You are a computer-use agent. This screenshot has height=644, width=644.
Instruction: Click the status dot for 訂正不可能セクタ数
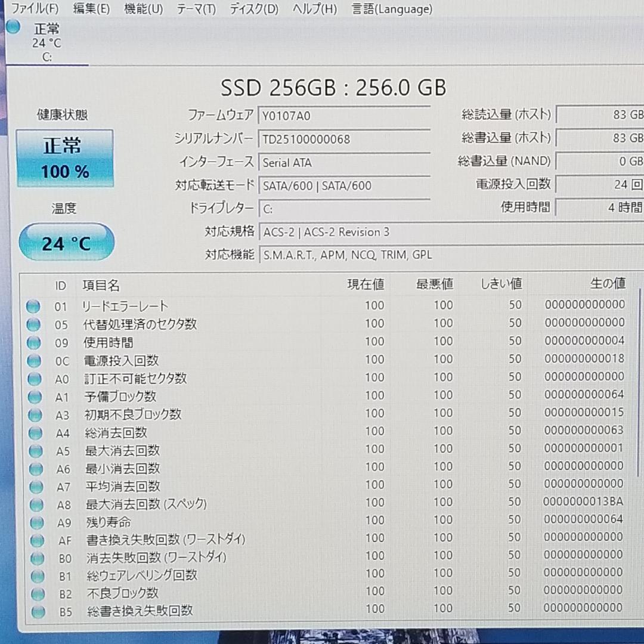(x=34, y=378)
